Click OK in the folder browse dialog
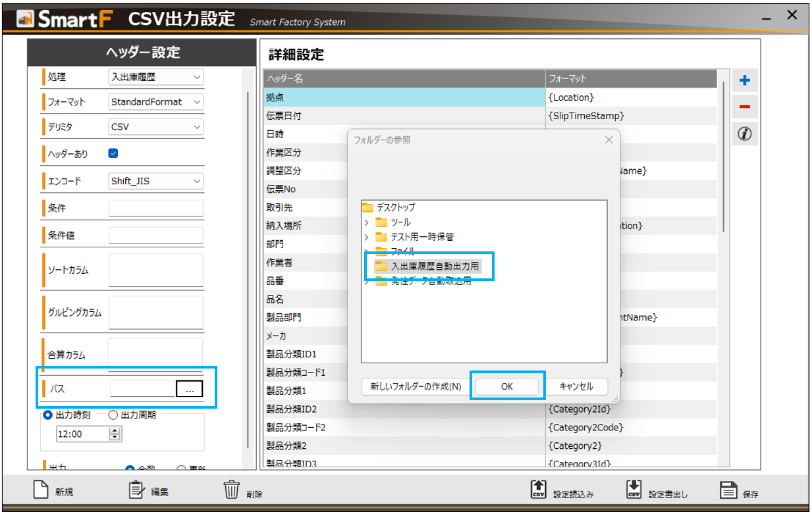The image size is (812, 512). (506, 386)
